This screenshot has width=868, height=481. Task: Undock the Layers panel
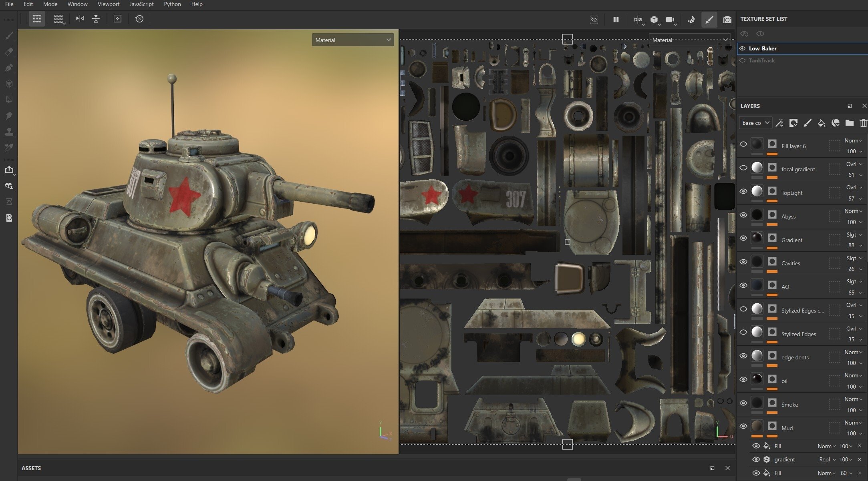(x=849, y=106)
